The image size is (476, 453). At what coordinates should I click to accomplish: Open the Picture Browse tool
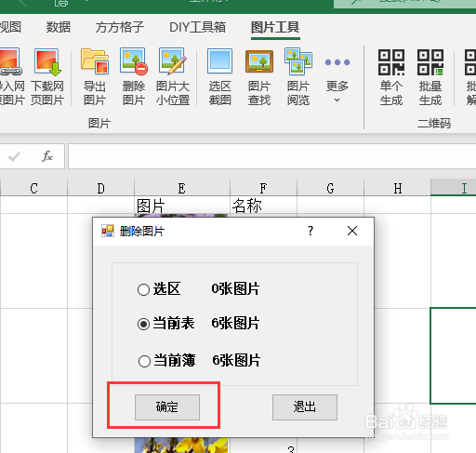298,77
